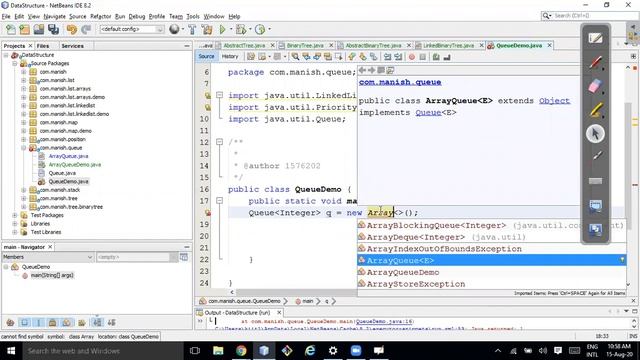Click the Save All toolbar icon
Screen dimensions: 640x360
[53, 29]
